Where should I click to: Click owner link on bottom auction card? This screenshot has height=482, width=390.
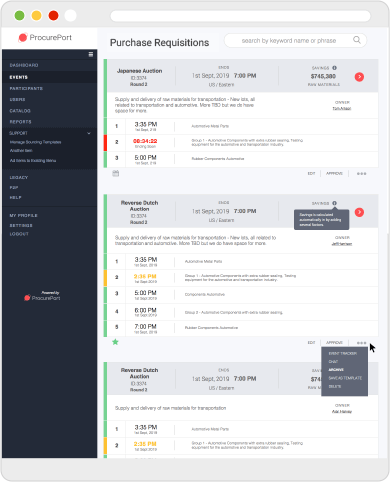coord(342,412)
